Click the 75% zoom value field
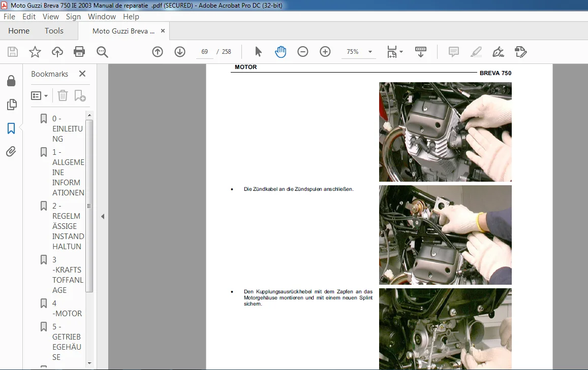 [353, 52]
